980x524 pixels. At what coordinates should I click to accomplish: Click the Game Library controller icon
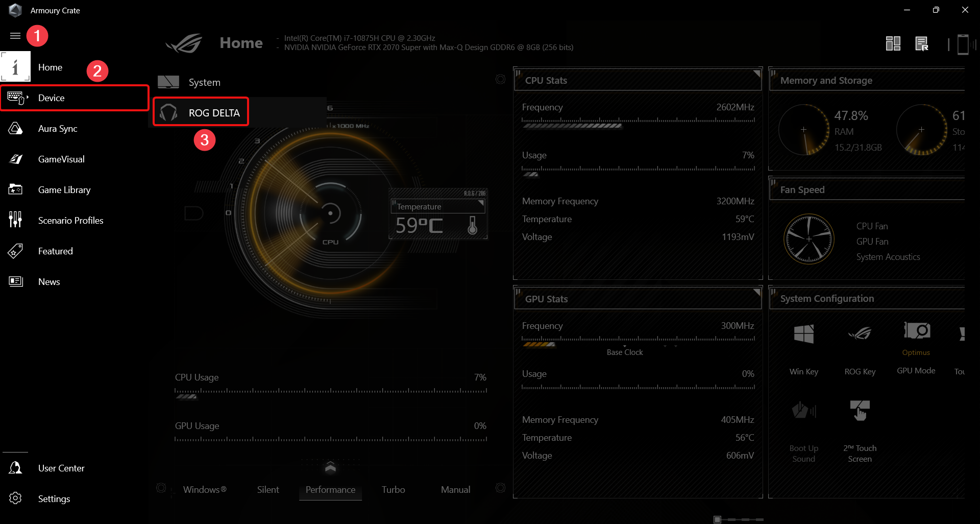tap(15, 189)
